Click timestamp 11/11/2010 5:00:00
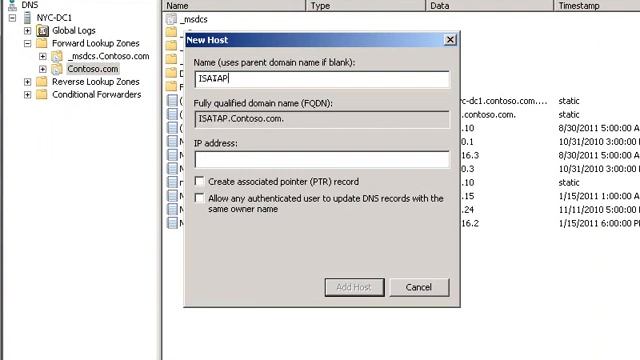This screenshot has width=640, height=360. (599, 210)
